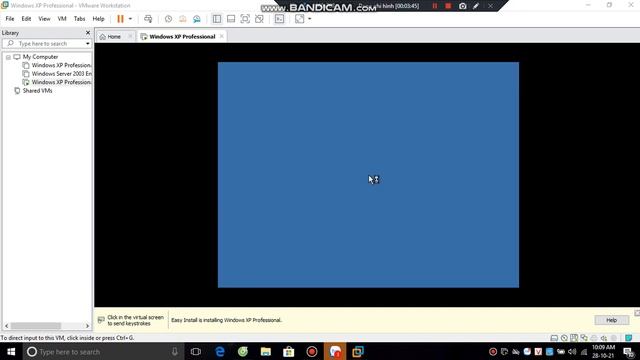640x360 pixels.
Task: Click the system tray volume icon
Action: click(572, 351)
